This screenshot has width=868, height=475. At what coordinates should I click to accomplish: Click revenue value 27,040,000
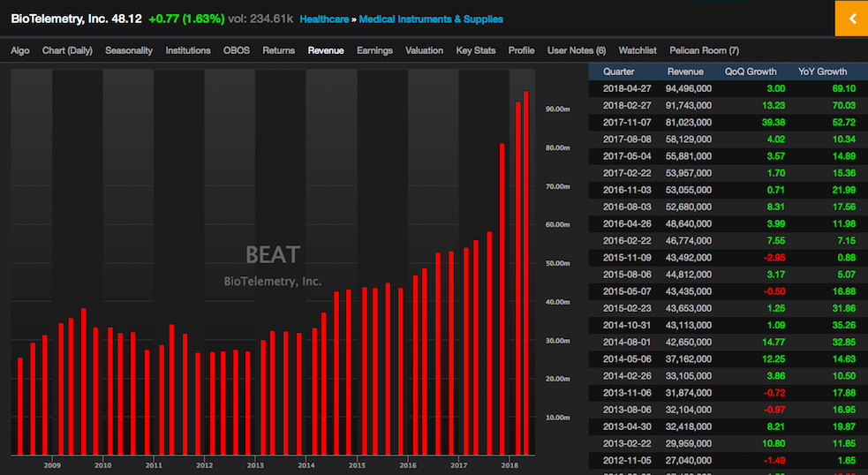[x=689, y=460]
